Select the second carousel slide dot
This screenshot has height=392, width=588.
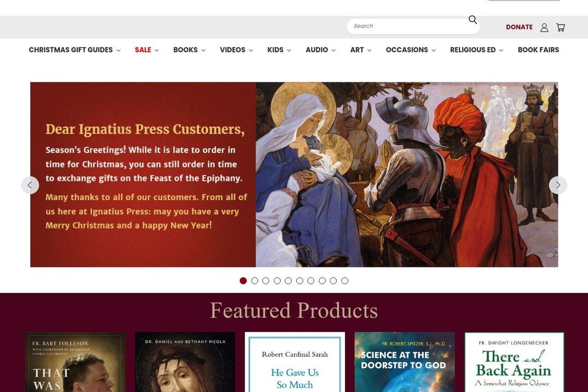pyautogui.click(x=255, y=281)
